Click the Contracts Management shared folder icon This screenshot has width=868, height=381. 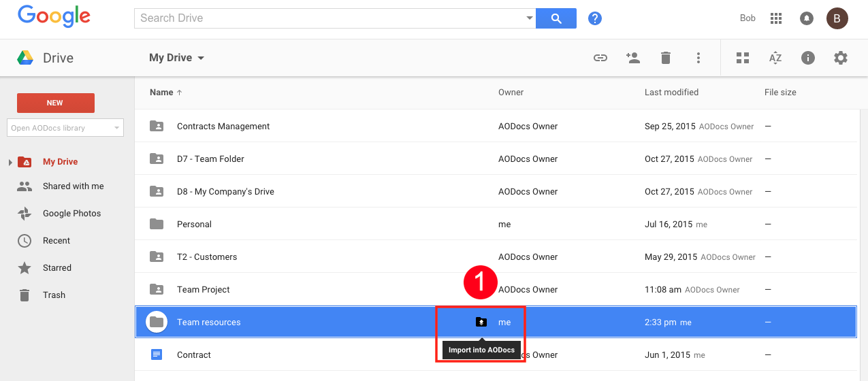[157, 126]
